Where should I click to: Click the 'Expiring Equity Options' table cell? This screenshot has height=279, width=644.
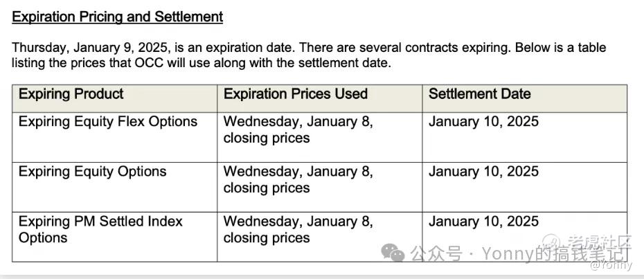pyautogui.click(x=93, y=172)
